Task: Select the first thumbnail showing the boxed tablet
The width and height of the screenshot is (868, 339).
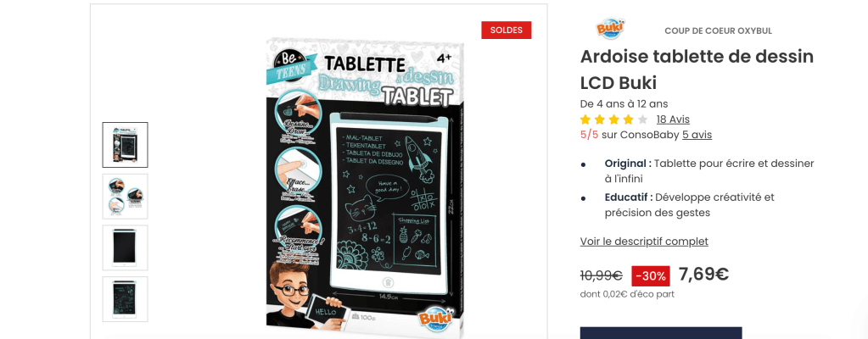Action: pos(125,145)
